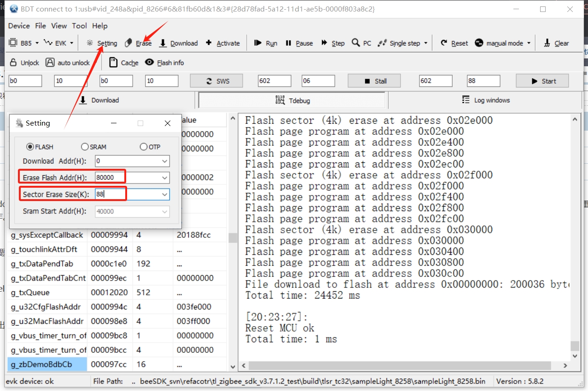Image resolution: width=588 pixels, height=391 pixels.
Task: Open the Single step dropdown arrow
Action: click(x=425, y=43)
